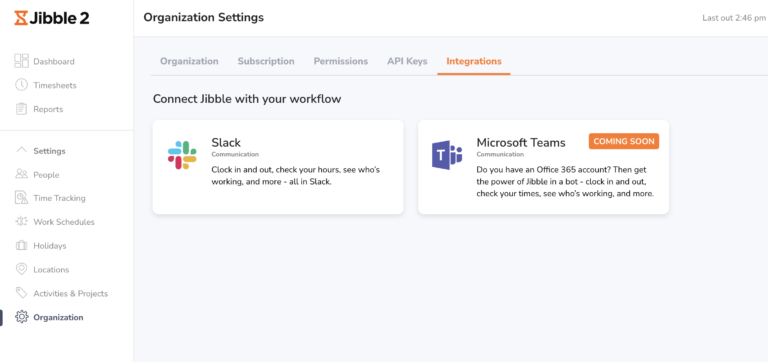Click the 'Last out 2:46 pm' status
768x362 pixels.
[x=734, y=18]
